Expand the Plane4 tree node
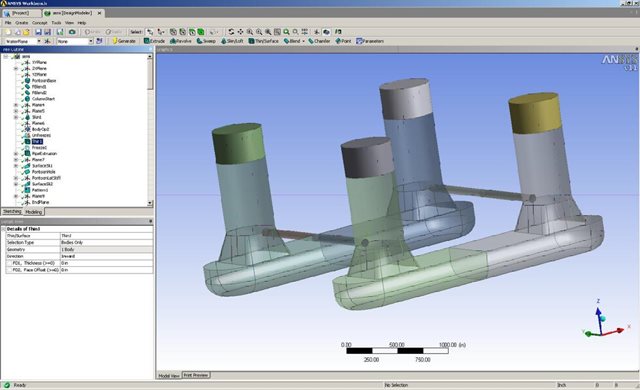 pyautogui.click(x=16, y=105)
